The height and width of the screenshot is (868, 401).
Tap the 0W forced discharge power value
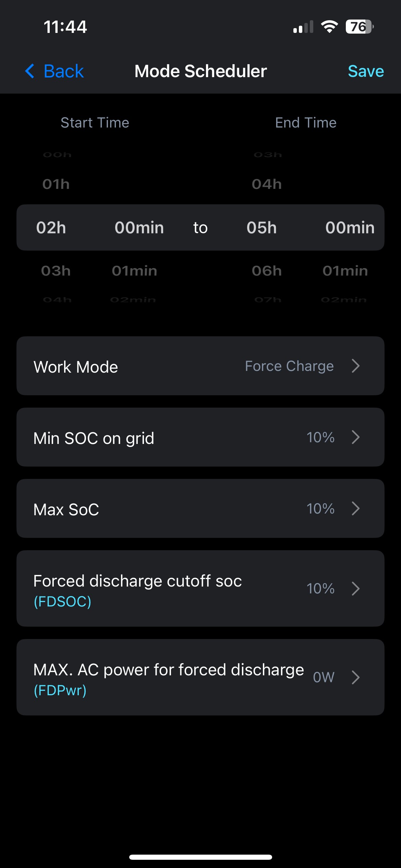click(324, 677)
